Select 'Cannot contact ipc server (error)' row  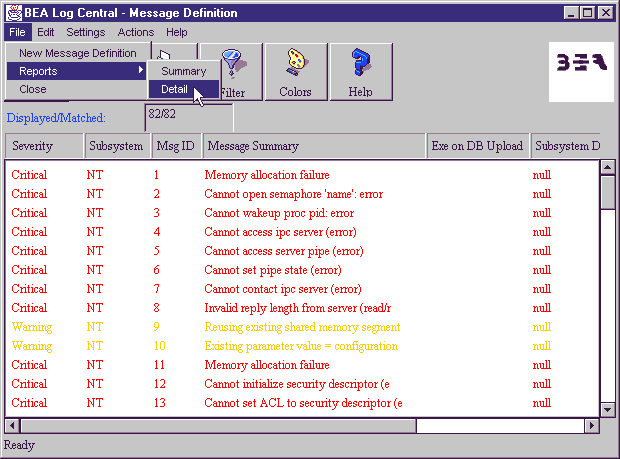302,289
